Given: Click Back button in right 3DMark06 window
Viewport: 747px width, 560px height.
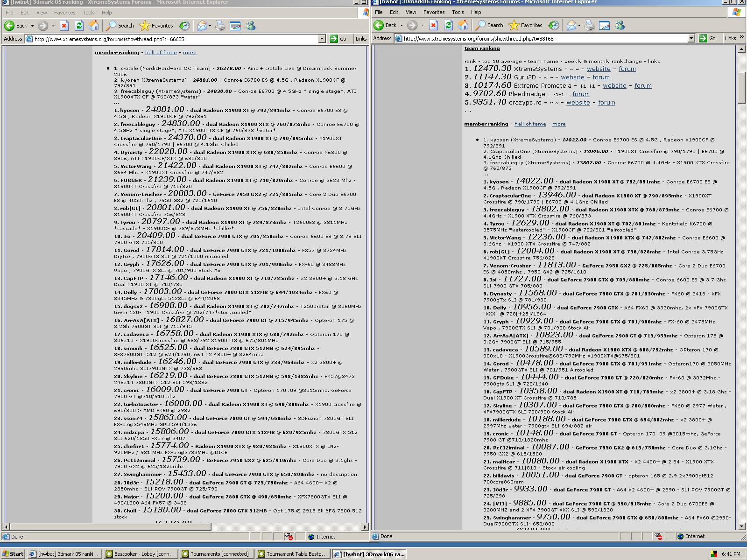Looking at the screenshot, I should [x=385, y=25].
